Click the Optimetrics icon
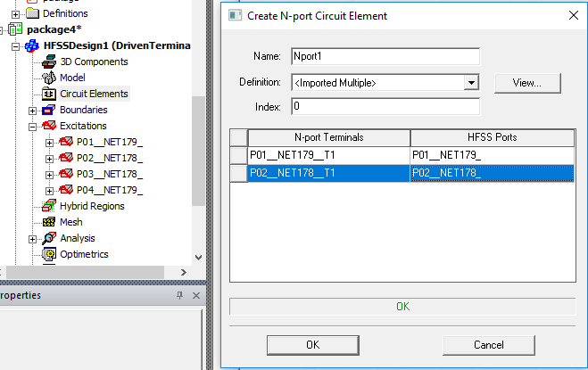Viewport: 588px width, 370px height. click(x=50, y=254)
